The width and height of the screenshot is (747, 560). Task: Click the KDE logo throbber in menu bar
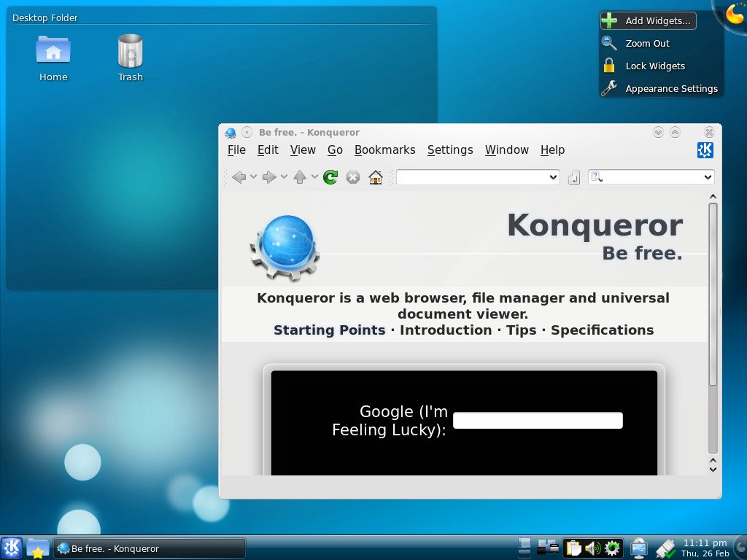click(x=705, y=150)
